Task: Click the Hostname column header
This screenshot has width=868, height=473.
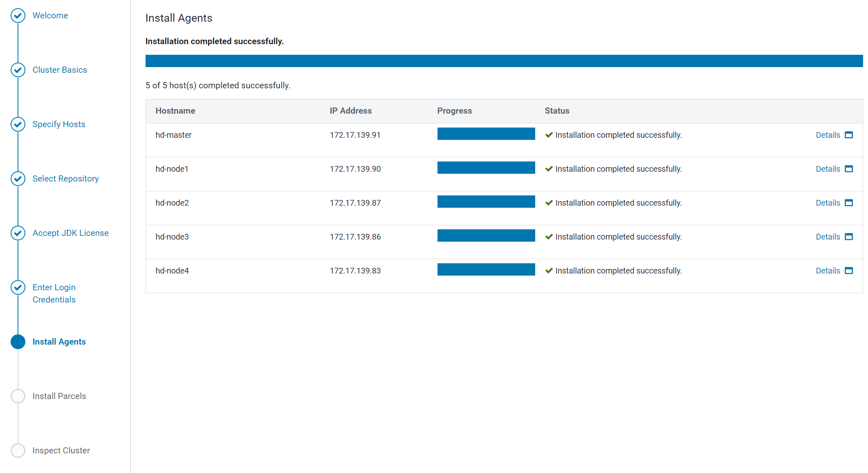Action: click(175, 111)
